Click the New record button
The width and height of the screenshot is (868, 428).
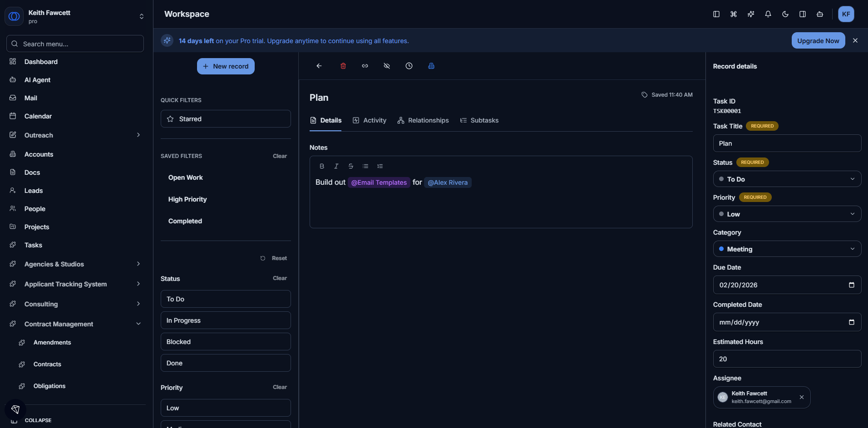[x=226, y=66]
